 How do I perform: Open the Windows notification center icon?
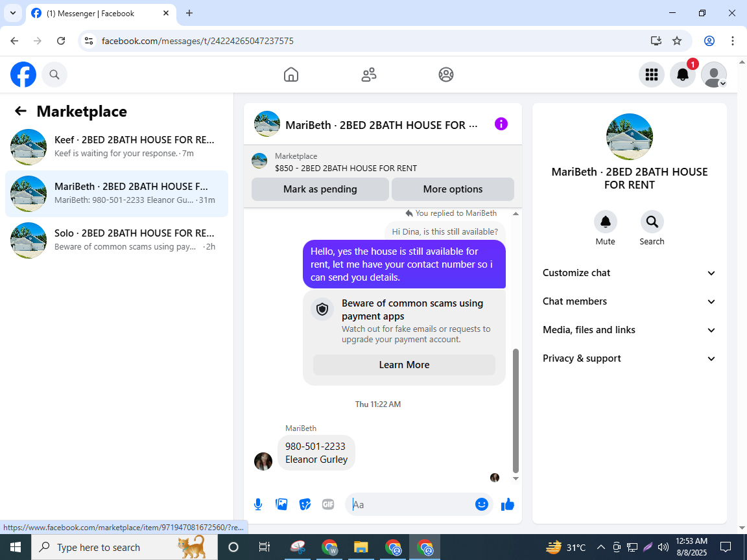coord(726,547)
